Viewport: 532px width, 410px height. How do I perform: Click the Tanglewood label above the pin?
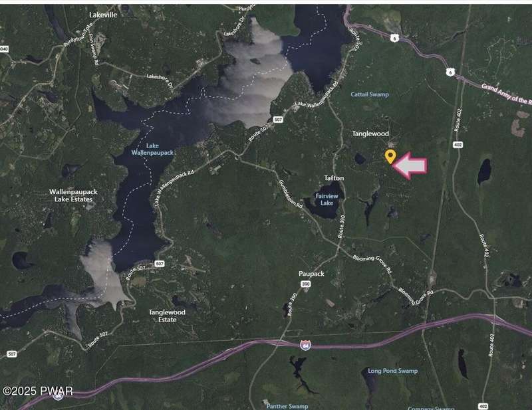370,134
